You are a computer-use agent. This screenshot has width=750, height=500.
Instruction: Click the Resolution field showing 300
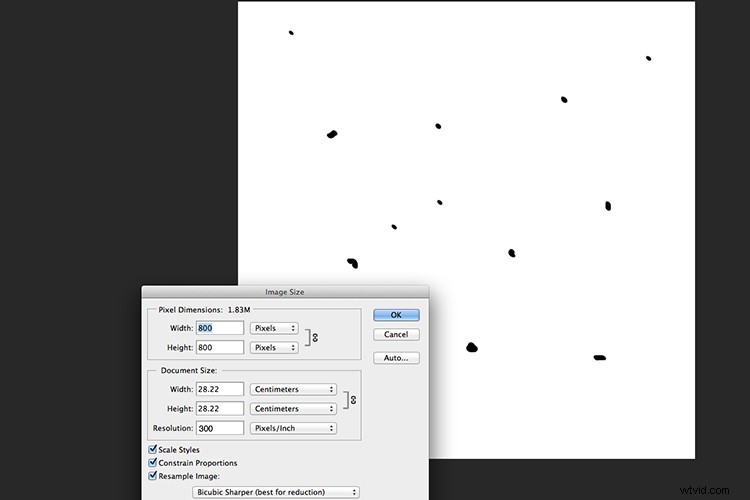(x=220, y=428)
